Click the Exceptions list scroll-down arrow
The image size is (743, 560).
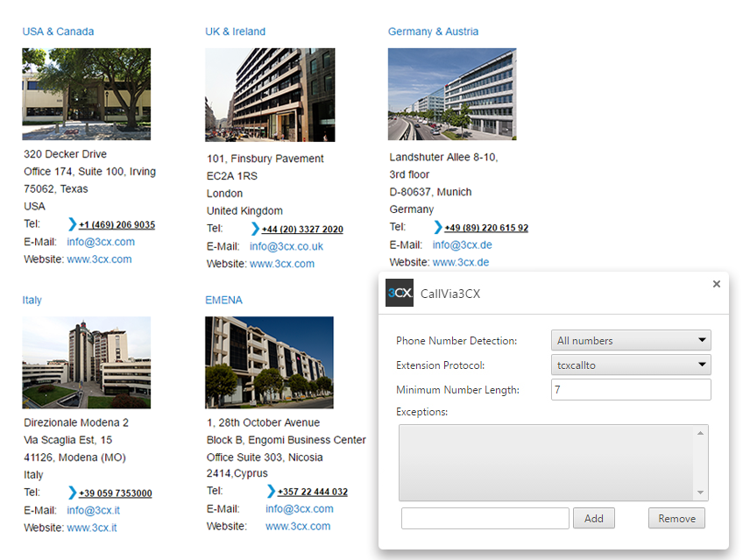700,493
